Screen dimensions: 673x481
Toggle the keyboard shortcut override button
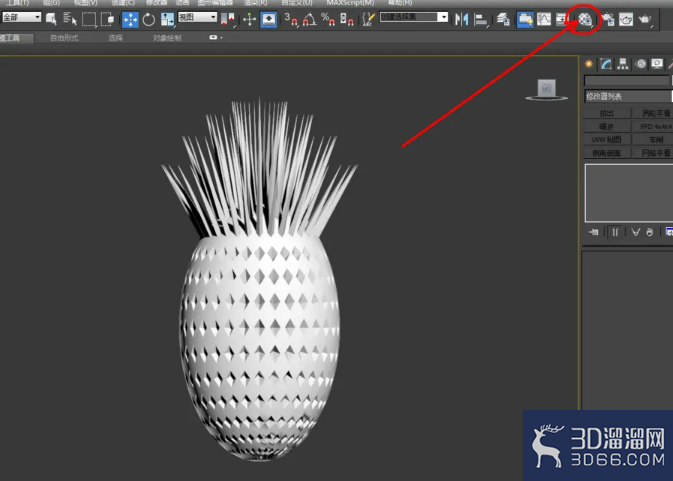[269, 19]
